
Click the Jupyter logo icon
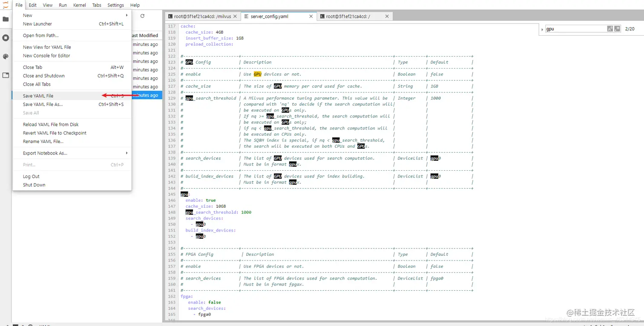6,5
